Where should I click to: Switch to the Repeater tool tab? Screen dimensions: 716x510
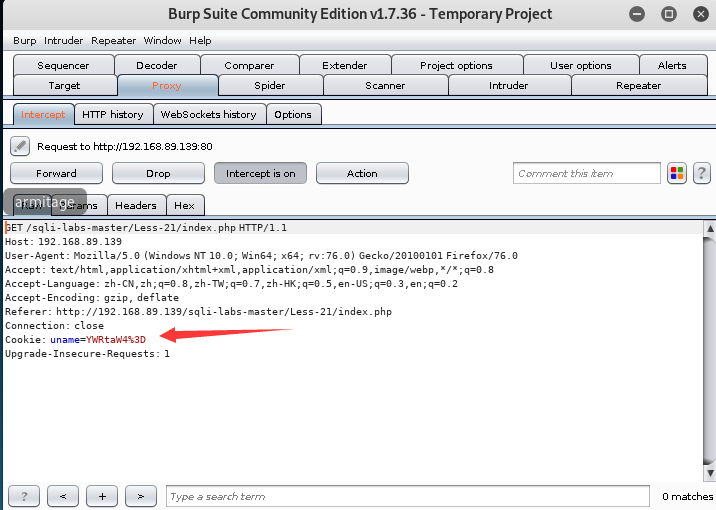click(638, 85)
